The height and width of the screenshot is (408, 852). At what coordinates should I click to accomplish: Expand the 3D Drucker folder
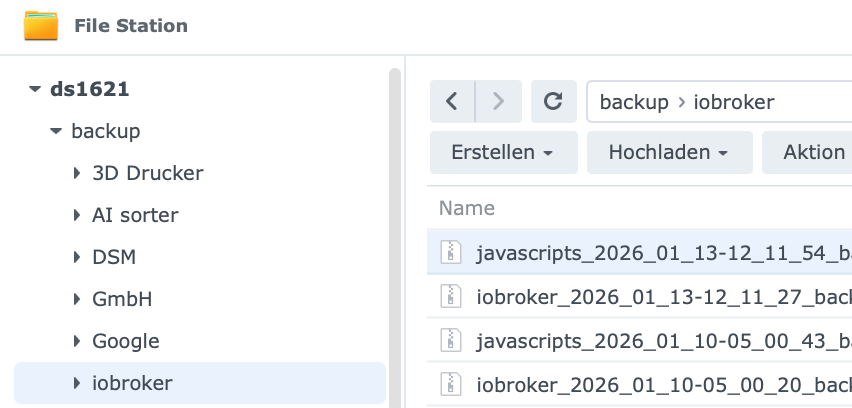pos(77,173)
